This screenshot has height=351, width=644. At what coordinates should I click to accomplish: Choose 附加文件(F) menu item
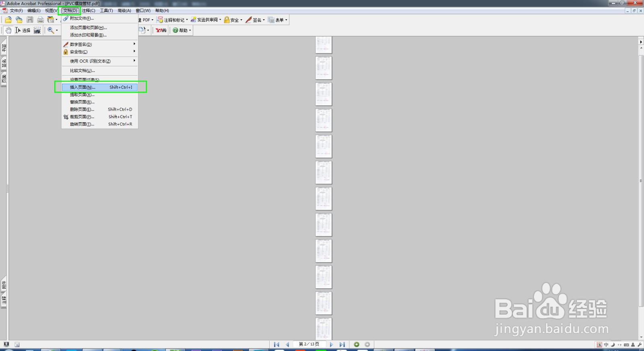coord(99,18)
